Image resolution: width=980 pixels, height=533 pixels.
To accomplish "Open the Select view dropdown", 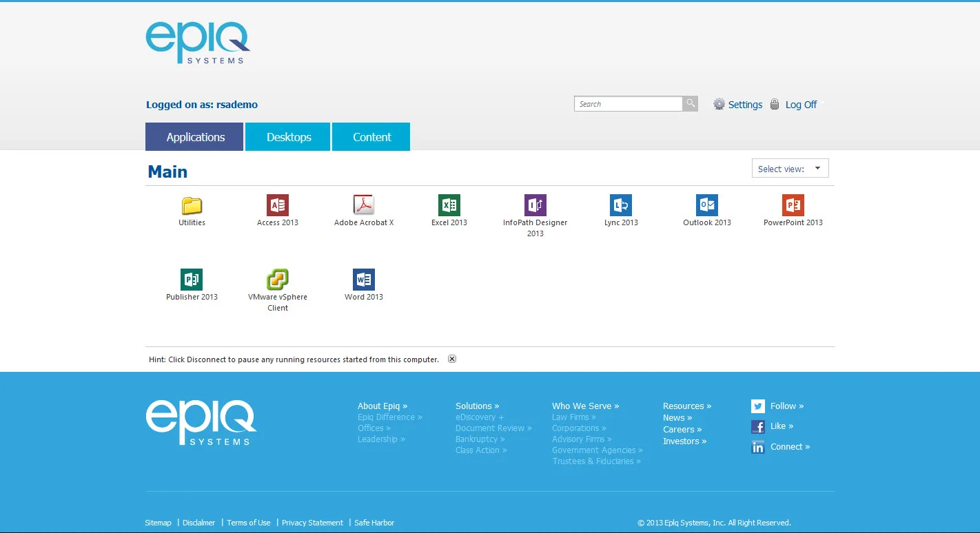I will (x=790, y=169).
